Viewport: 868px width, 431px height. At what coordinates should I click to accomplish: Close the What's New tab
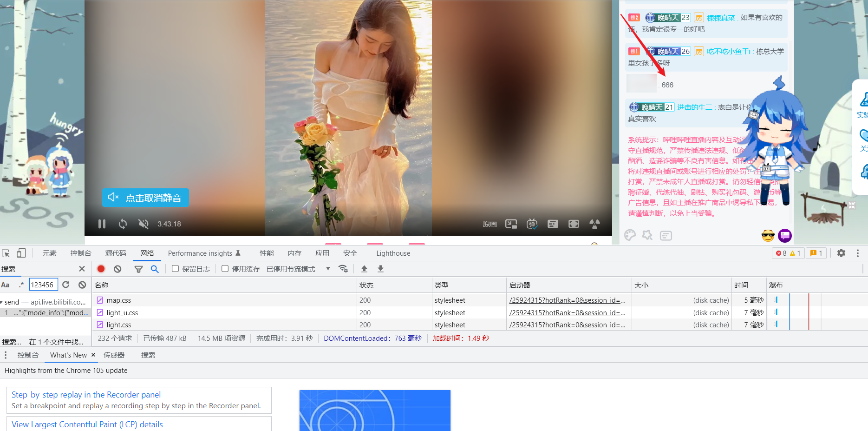pyautogui.click(x=93, y=355)
